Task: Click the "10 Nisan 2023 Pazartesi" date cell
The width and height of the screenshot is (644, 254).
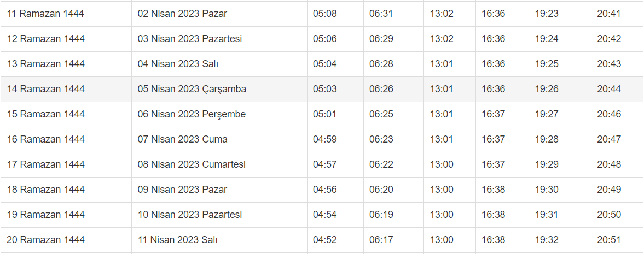Action: (189, 215)
